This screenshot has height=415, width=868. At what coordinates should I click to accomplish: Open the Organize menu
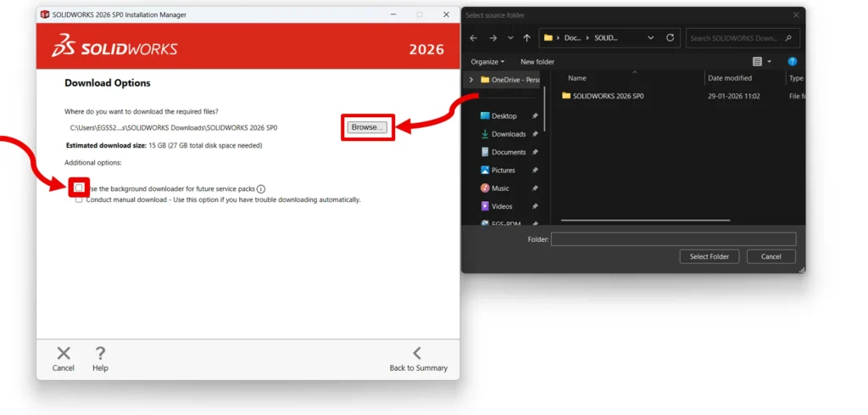pyautogui.click(x=487, y=62)
